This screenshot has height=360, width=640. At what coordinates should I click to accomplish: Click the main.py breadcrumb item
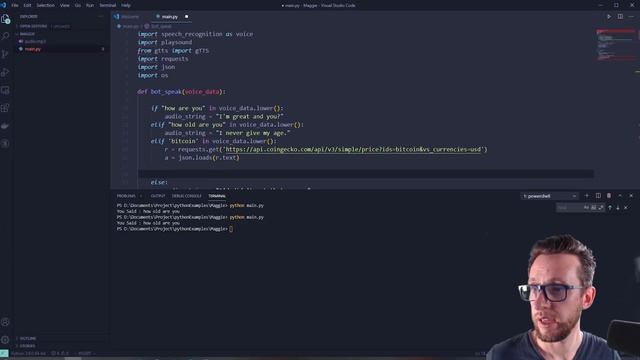tap(128, 27)
